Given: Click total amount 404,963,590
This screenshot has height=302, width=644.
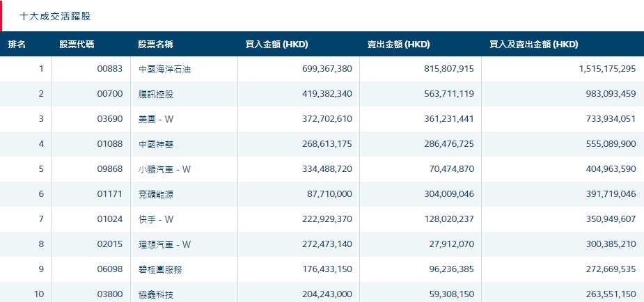Looking at the screenshot, I should (611, 169).
